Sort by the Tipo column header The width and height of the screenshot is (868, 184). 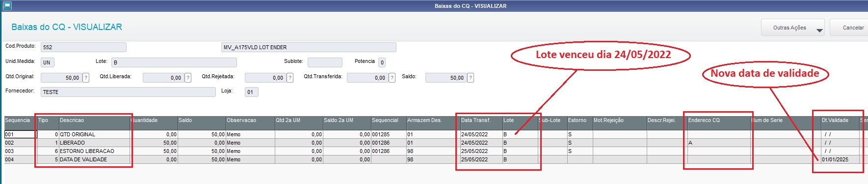pos(48,123)
